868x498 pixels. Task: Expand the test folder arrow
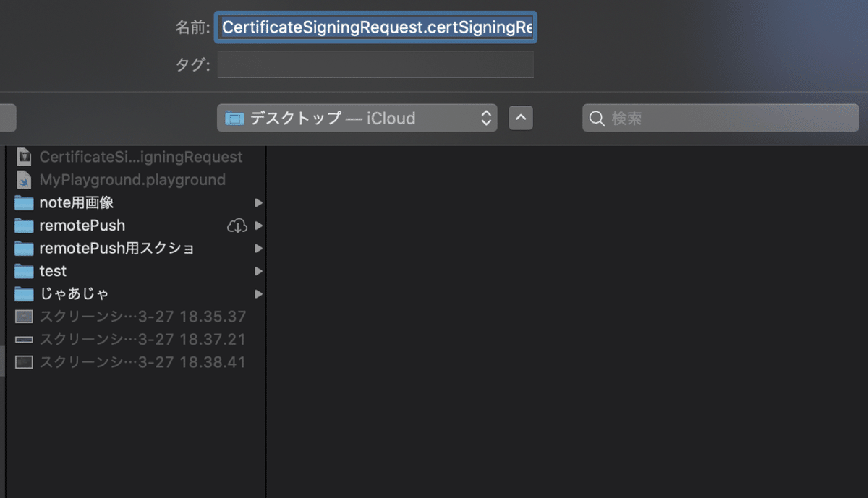[x=259, y=271]
